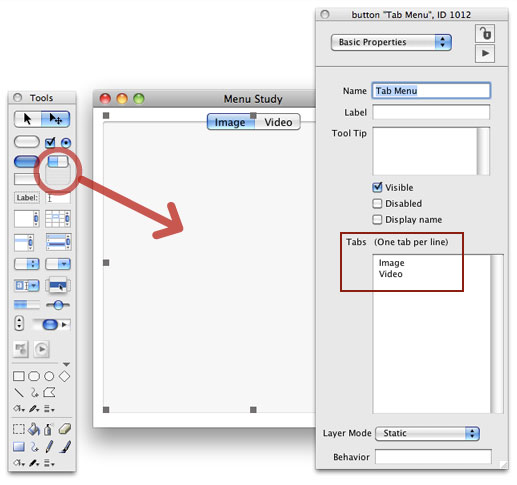The width and height of the screenshot is (517, 485).
Task: Check the Display name option
Action: click(x=377, y=219)
